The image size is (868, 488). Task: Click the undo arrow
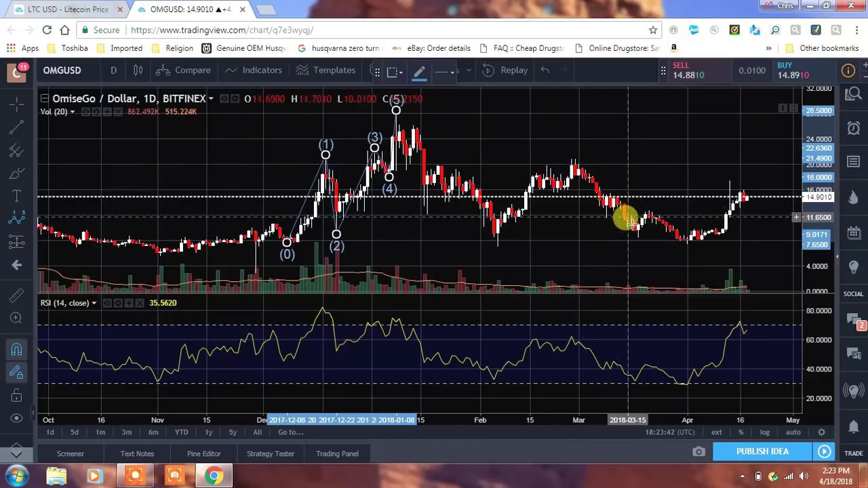pyautogui.click(x=545, y=70)
